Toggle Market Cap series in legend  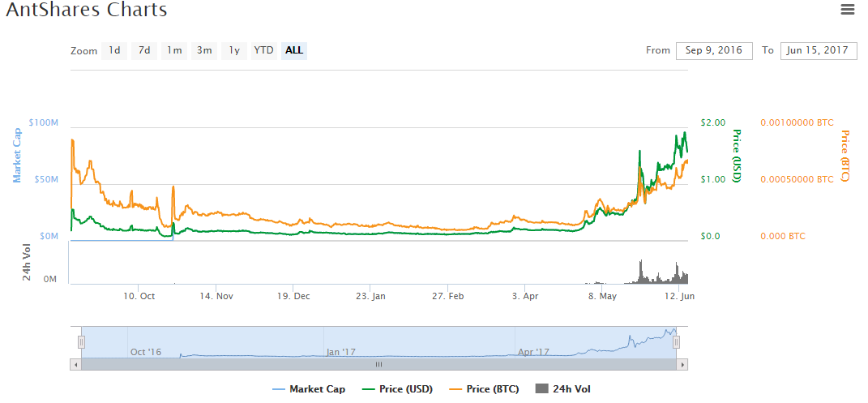pyautogui.click(x=309, y=389)
